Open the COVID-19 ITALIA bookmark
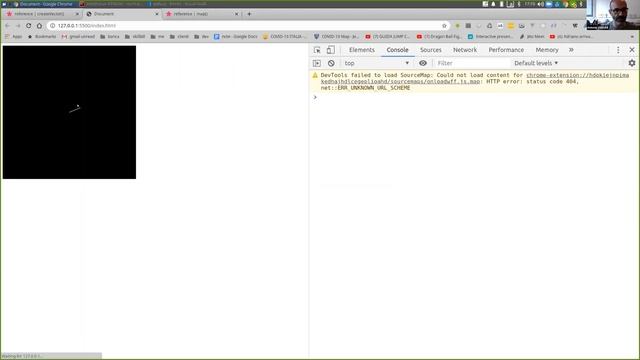Screen dimensions: 640x360 click(285, 37)
